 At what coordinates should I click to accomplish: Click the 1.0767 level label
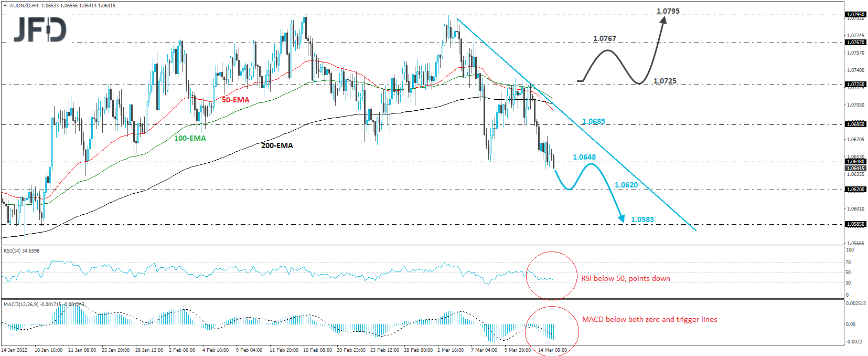605,38
